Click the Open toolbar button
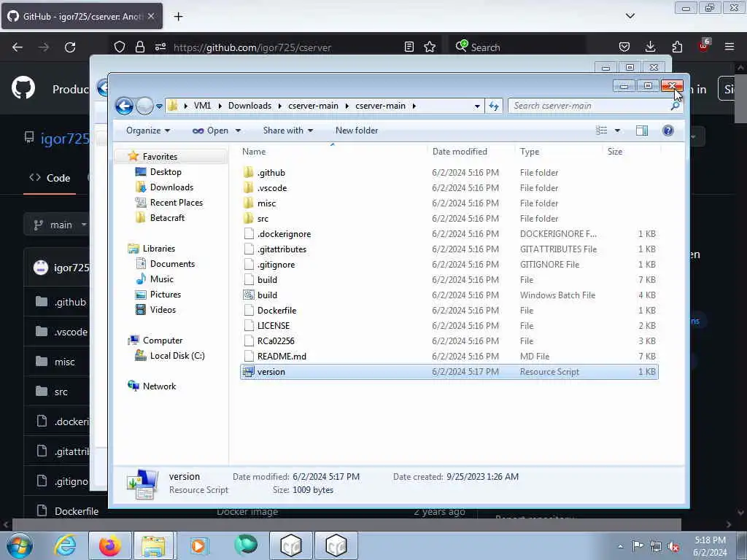The height and width of the screenshot is (560, 747). (x=210, y=131)
